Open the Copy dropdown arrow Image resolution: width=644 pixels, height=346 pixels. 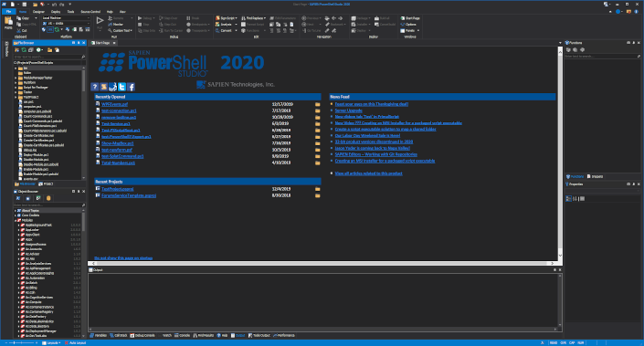tap(36, 18)
